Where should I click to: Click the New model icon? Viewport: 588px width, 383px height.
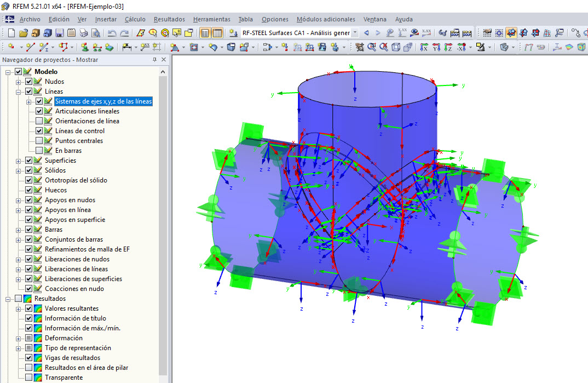(x=11, y=33)
